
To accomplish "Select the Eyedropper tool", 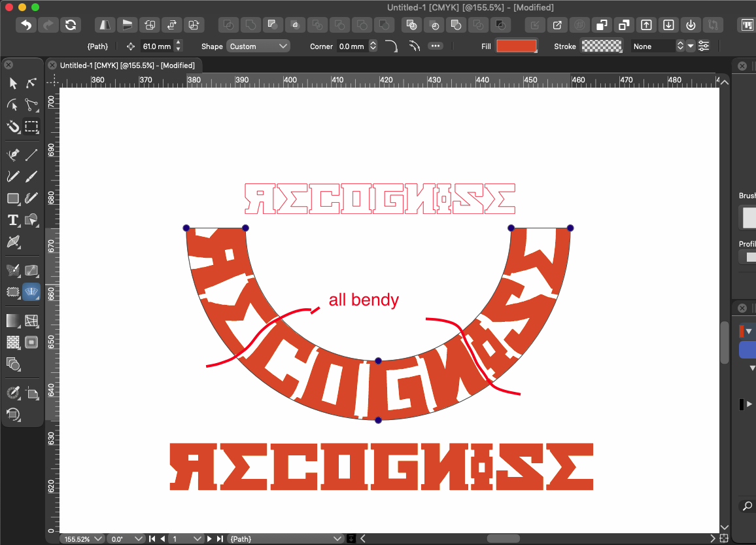I will (x=13, y=393).
